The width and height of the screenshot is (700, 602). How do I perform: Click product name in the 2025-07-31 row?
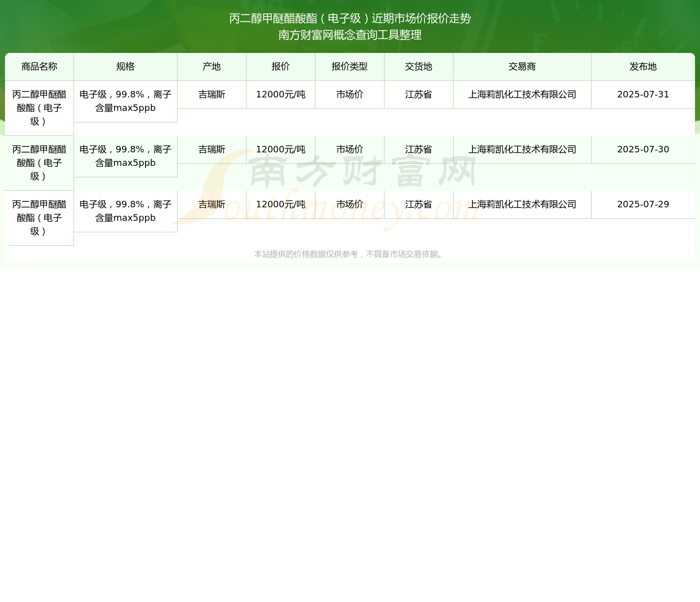coord(39,108)
